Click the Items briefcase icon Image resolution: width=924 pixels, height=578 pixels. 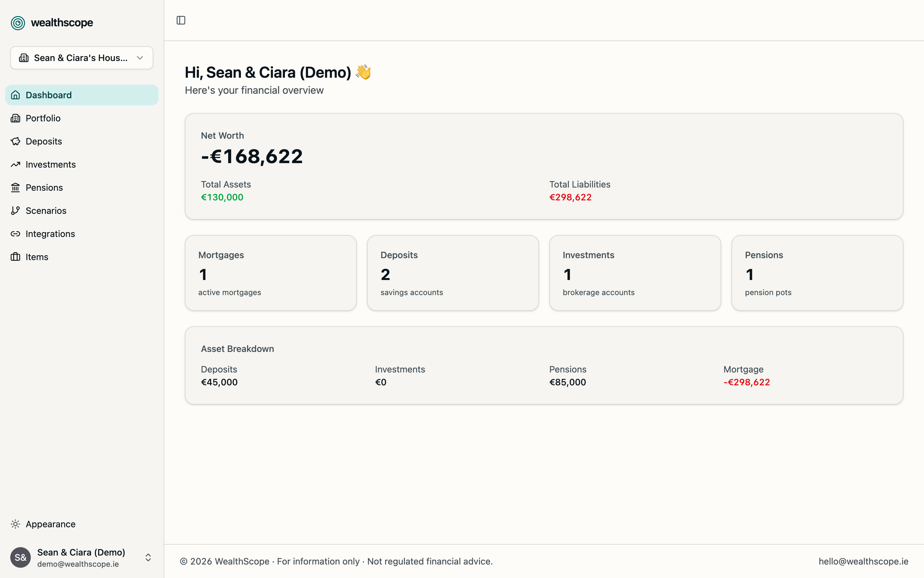coord(15,257)
